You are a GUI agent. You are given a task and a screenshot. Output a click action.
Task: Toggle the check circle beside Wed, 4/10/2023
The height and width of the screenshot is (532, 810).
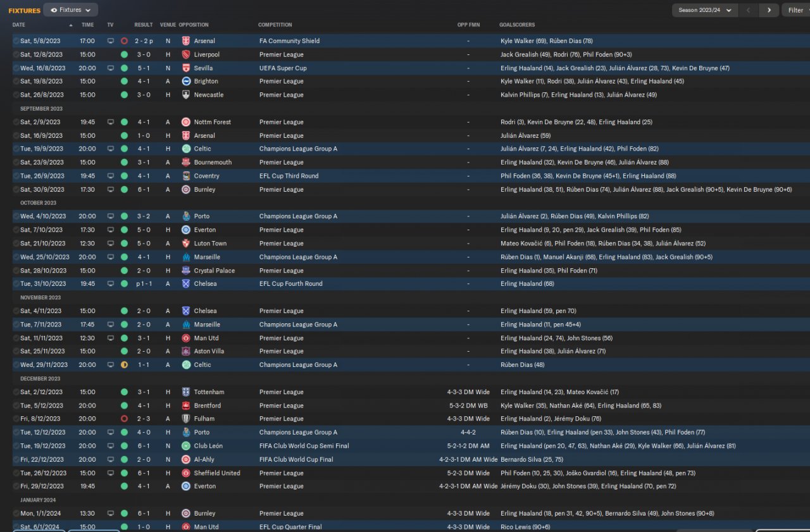tap(16, 216)
